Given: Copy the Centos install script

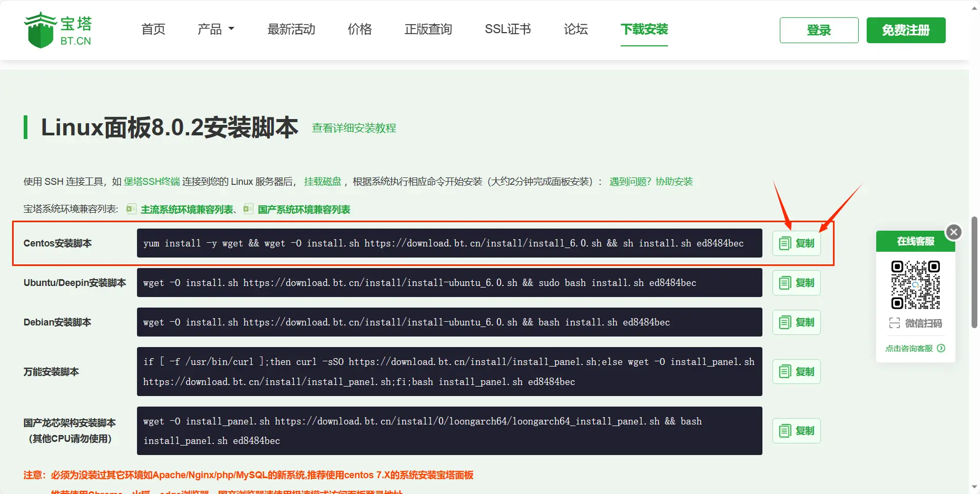Looking at the screenshot, I should (x=796, y=243).
